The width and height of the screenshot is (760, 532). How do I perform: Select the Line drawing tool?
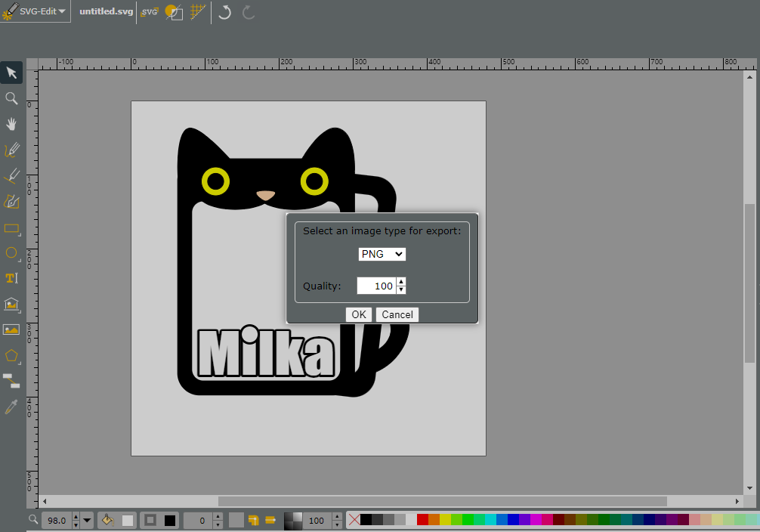click(x=11, y=175)
